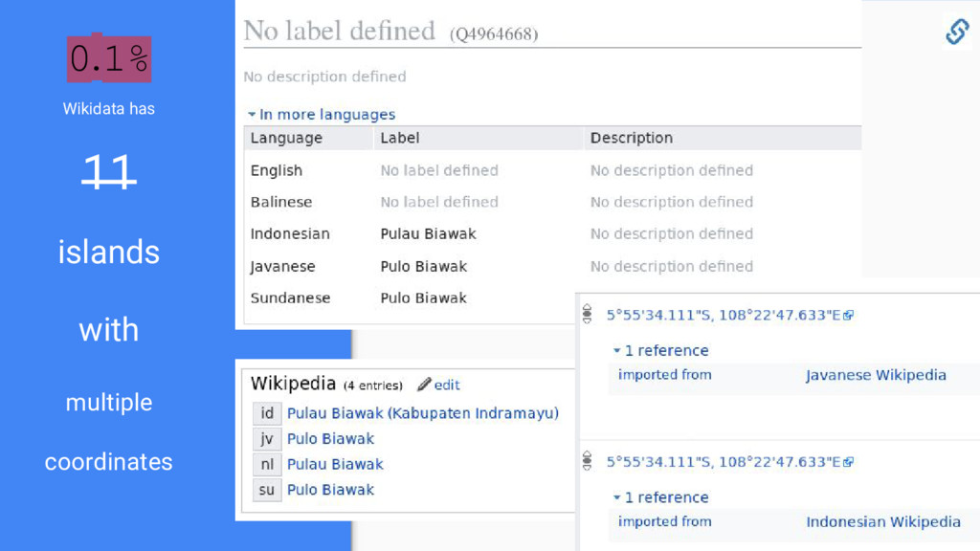Open the su Pulo Biawak article
Image resolution: width=980 pixels, height=551 pixels.
330,490
